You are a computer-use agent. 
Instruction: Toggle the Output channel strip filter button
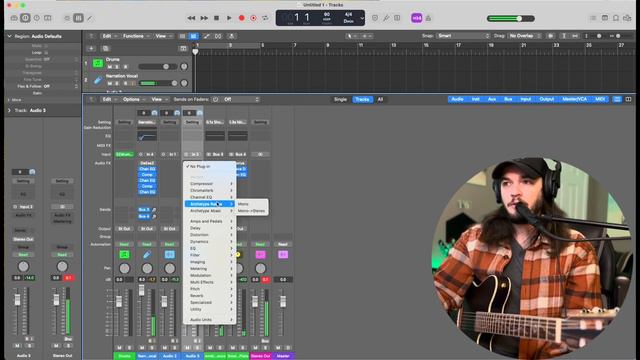point(547,99)
